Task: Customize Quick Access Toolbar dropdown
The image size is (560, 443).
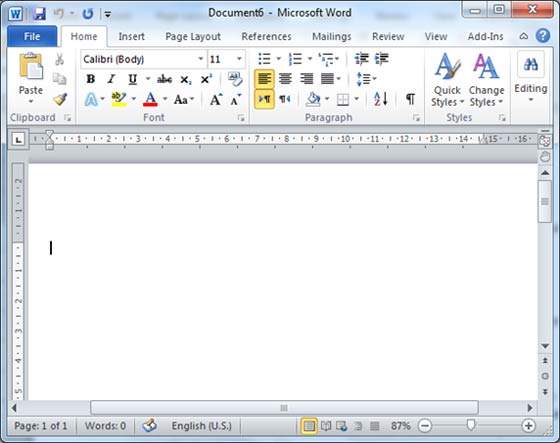Action: click(107, 14)
